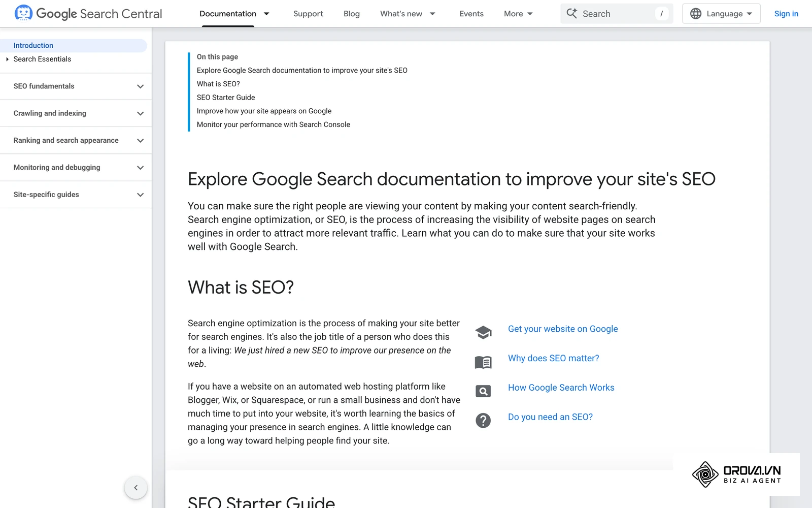Click the Google Search Central logo

[88, 14]
